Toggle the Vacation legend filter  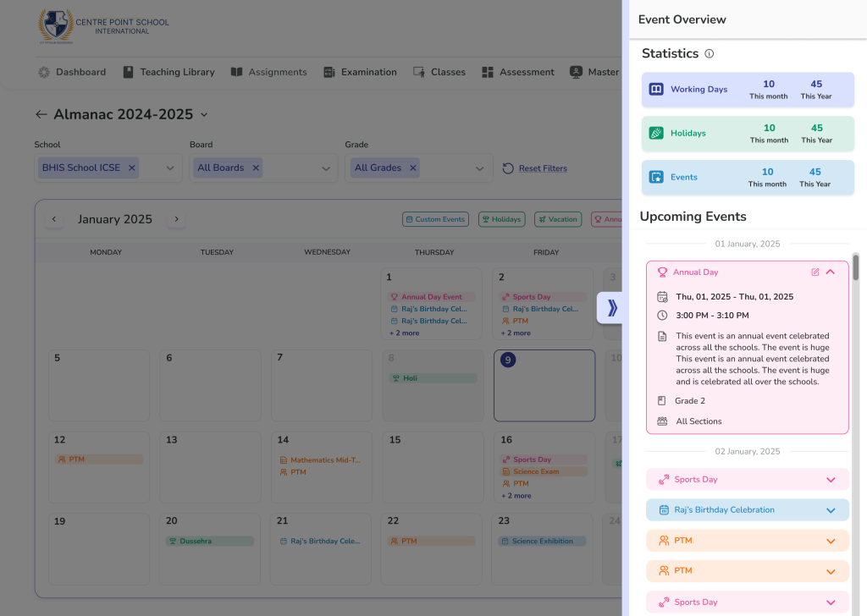tap(558, 219)
